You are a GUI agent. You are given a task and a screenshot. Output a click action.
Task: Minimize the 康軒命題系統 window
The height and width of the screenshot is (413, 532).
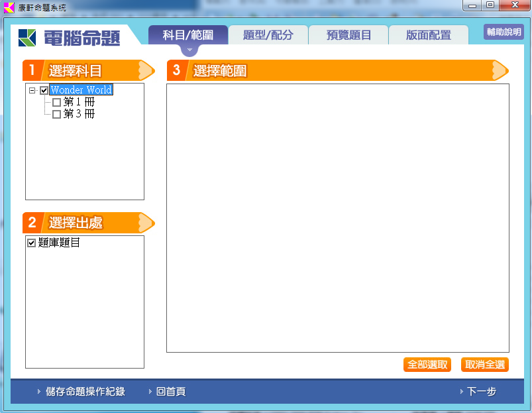(472, 5)
